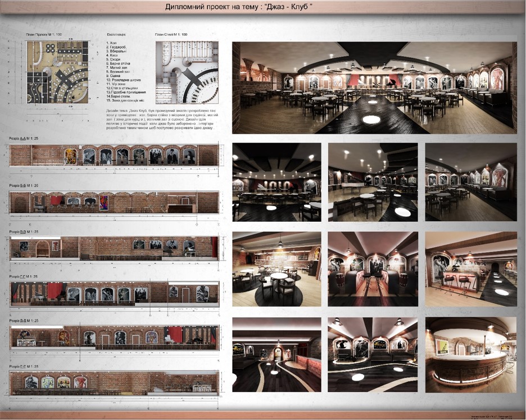Click the render with round table on dark rug
This screenshot has width=526, height=420.
[276, 268]
